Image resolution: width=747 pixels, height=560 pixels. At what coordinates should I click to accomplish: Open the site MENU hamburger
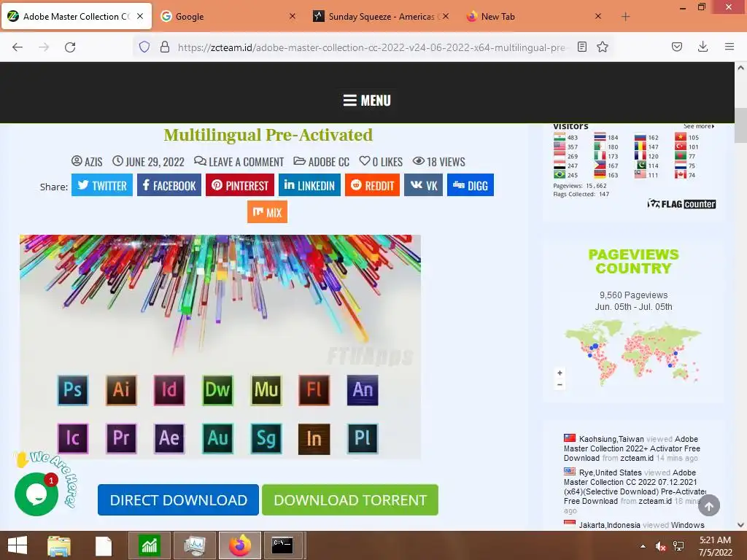point(367,101)
